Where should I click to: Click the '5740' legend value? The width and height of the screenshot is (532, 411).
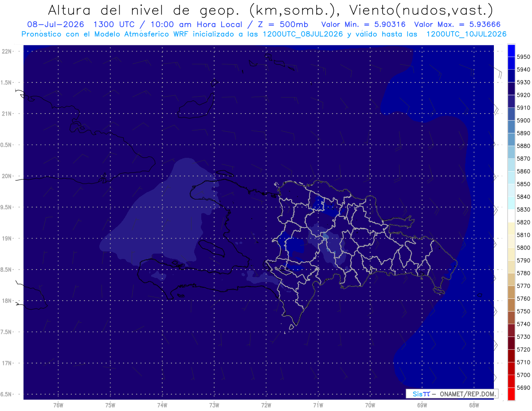pyautogui.click(x=524, y=324)
